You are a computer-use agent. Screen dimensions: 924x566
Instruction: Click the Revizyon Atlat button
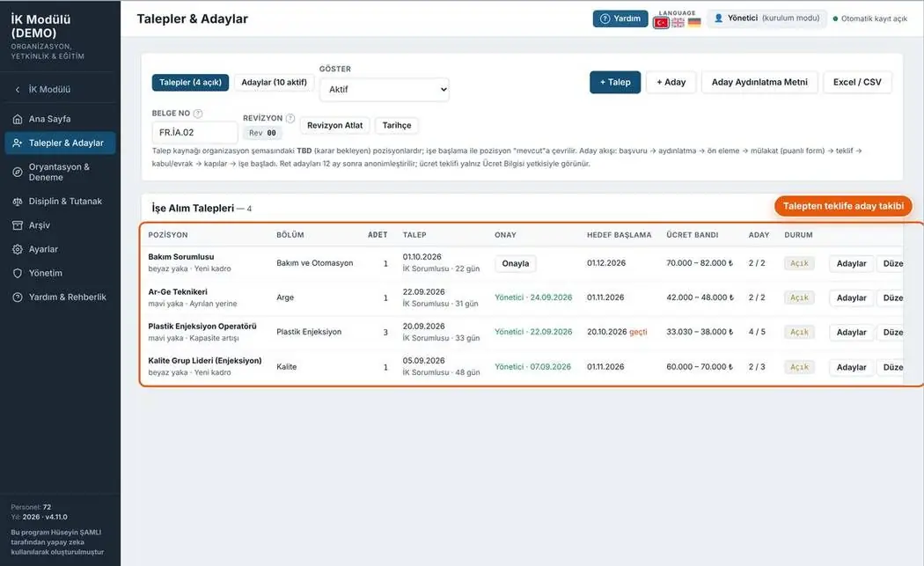pos(334,126)
